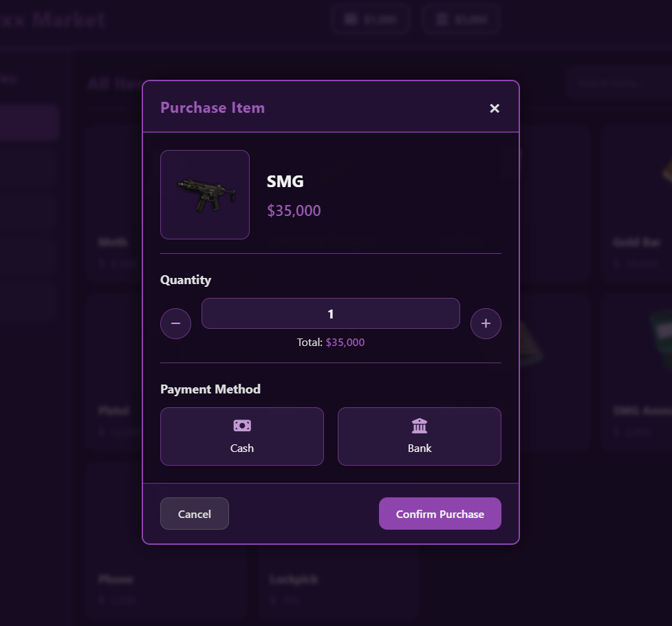Click the highlighted sidebar category behind dialog
The width and height of the screenshot is (672, 626).
[x=28, y=123]
